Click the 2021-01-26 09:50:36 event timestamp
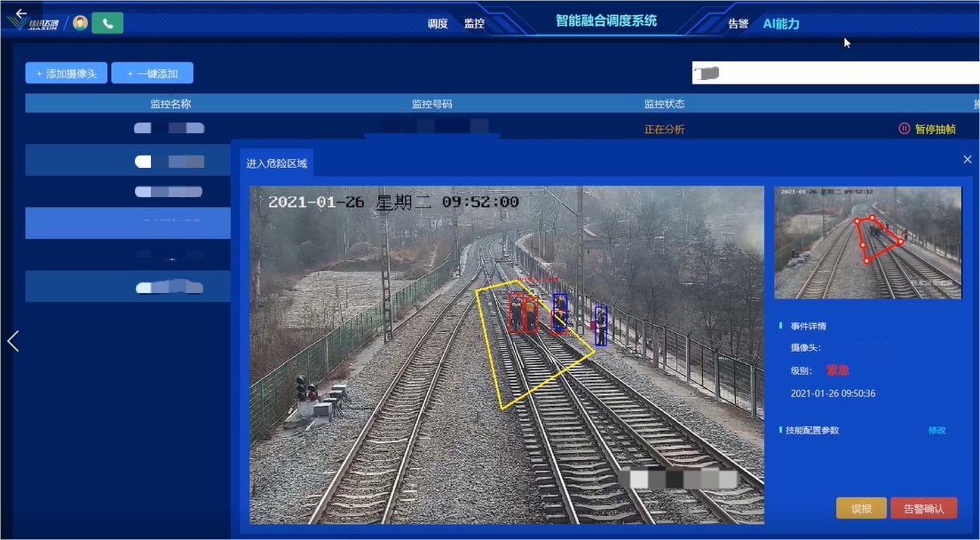The image size is (980, 540). click(833, 393)
